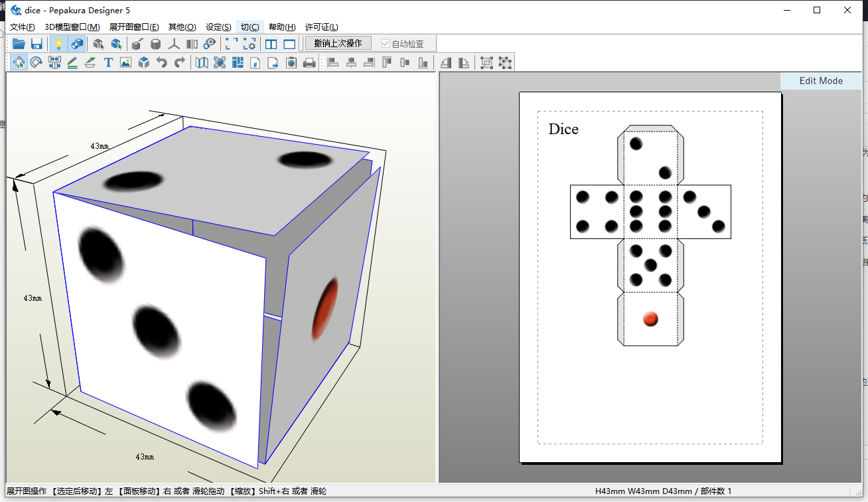
Task: Click the clipboard with blue circle icon
Action: pyautogui.click(x=291, y=62)
